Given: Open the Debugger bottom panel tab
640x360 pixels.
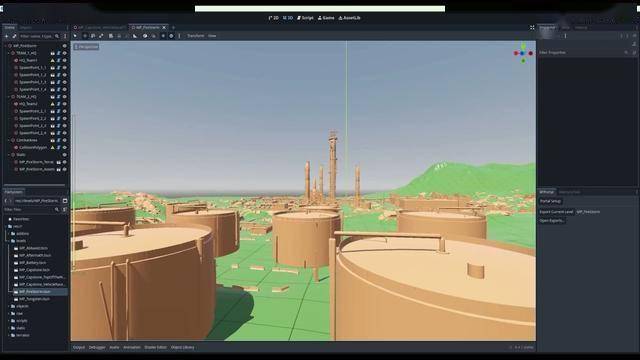Looking at the screenshot, I should pos(97,347).
